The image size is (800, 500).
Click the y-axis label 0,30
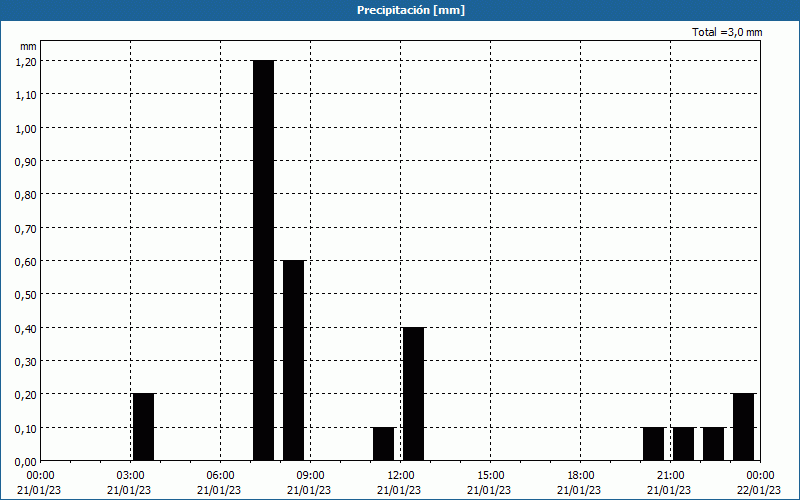click(26, 361)
